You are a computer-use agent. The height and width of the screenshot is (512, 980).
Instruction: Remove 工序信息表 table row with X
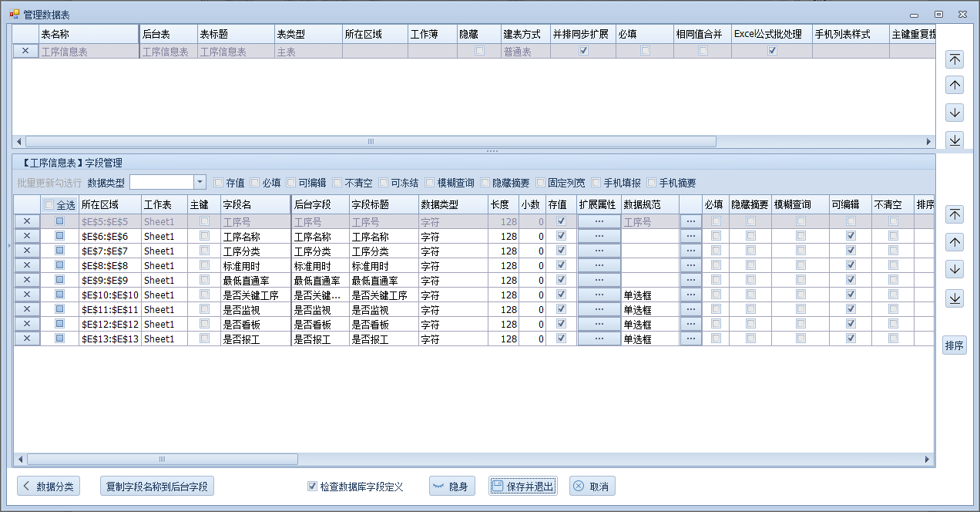point(25,51)
